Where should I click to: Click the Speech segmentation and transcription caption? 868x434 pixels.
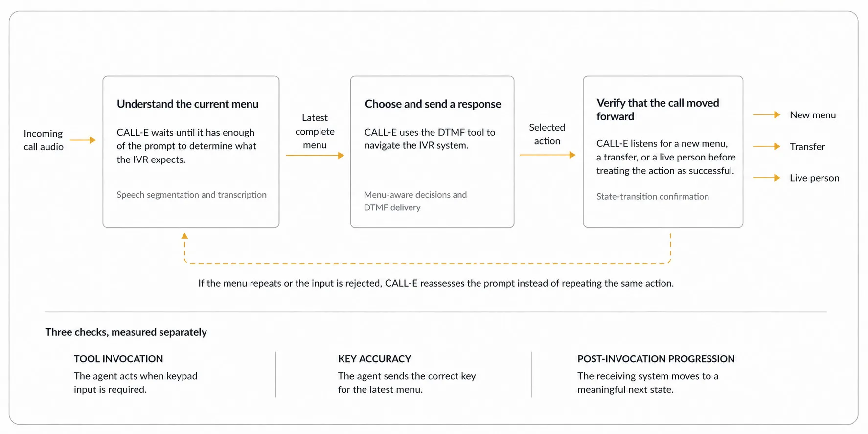[191, 195]
